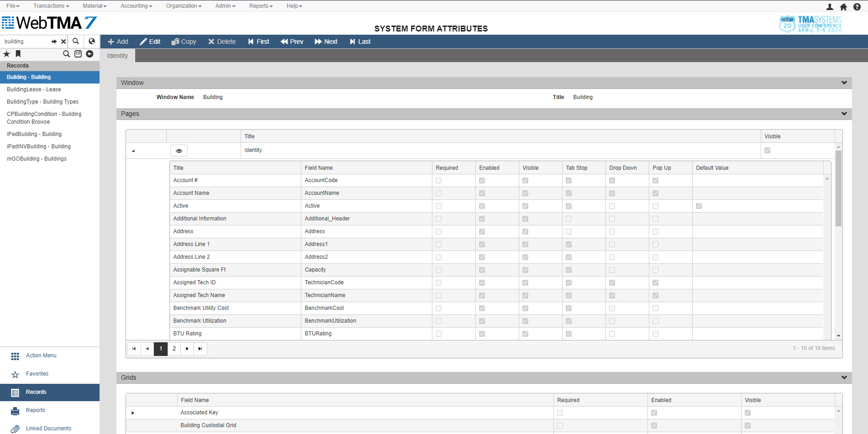
Task: Toggle the Default Value checkbox for Active
Action: coord(698,206)
